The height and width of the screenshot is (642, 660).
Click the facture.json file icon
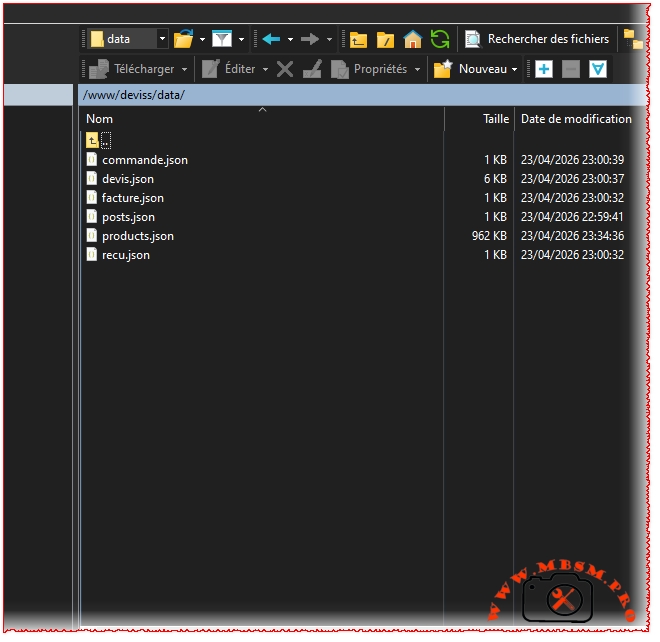(91, 197)
